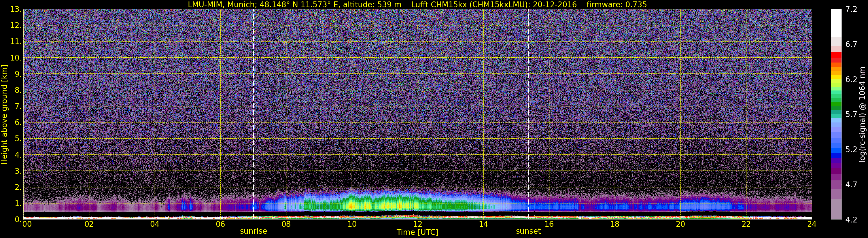
Task: Click the time axis tick "02"
Action: [89, 224]
